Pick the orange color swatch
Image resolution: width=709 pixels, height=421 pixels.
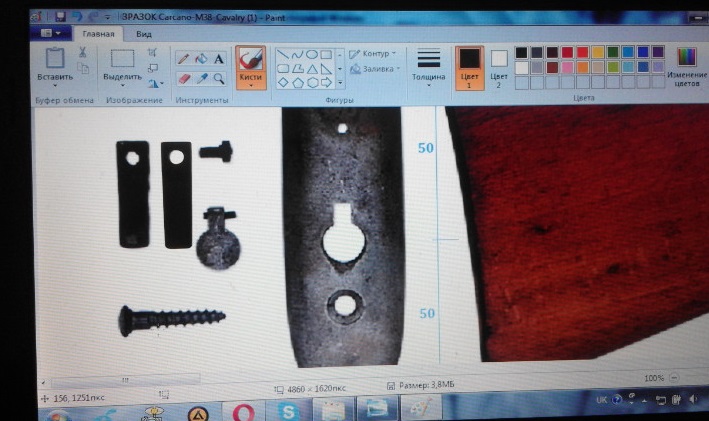click(x=582, y=67)
